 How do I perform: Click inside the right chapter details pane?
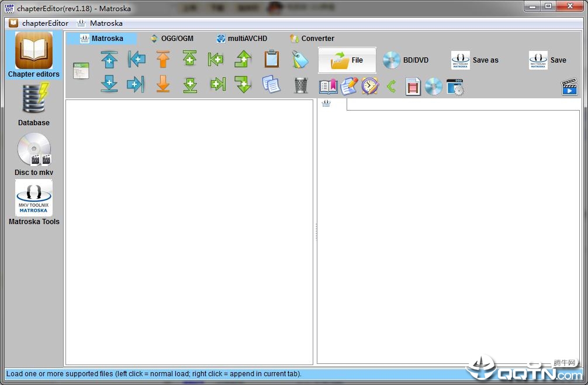click(x=448, y=237)
